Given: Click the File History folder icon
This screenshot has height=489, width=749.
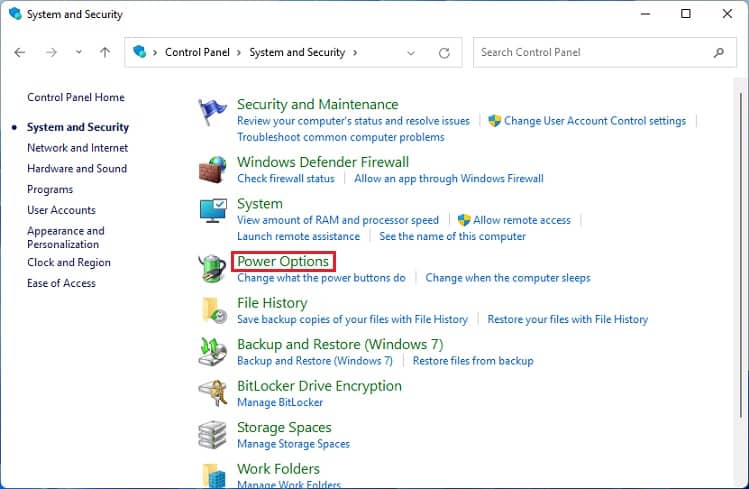Looking at the screenshot, I should click(x=214, y=310).
